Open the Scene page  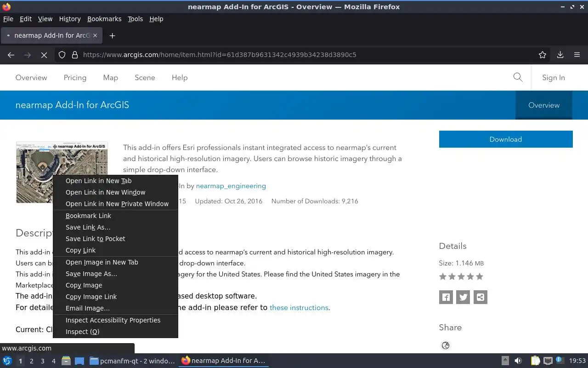145,78
